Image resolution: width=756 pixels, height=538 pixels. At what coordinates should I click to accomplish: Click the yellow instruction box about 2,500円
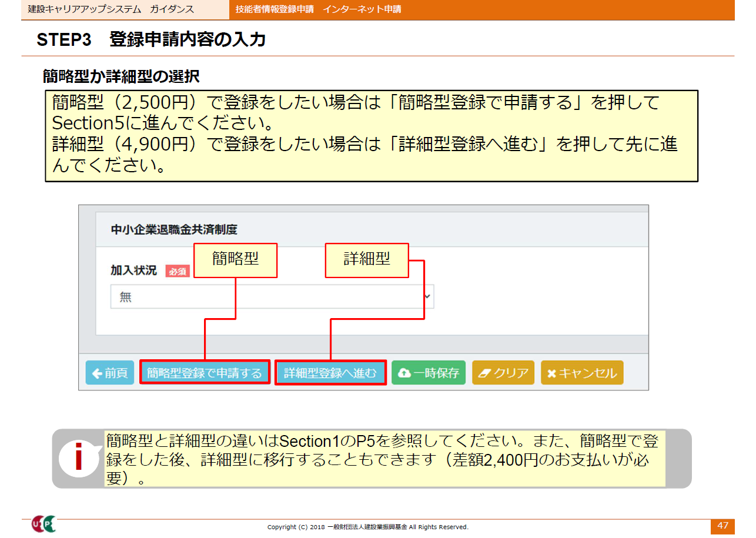(x=372, y=136)
